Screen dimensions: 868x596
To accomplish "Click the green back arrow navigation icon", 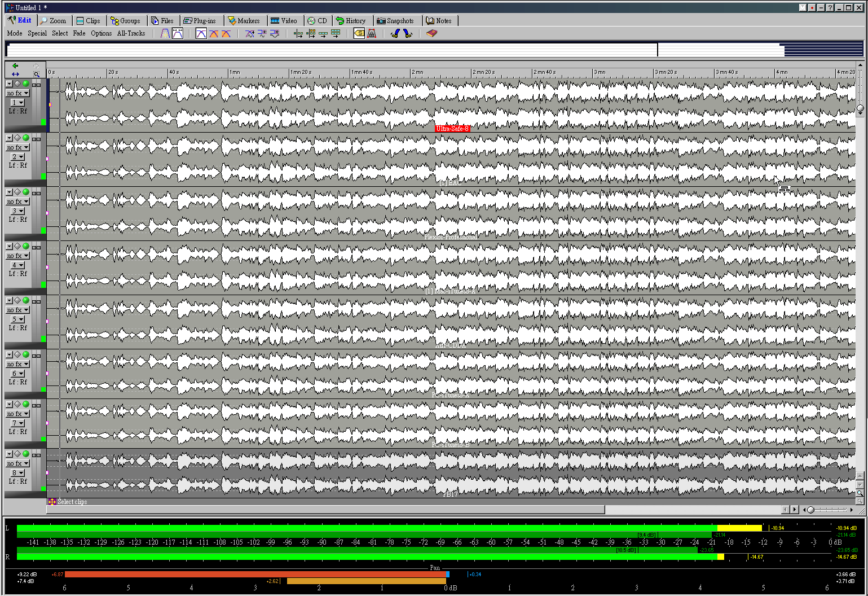I will tap(15, 66).
